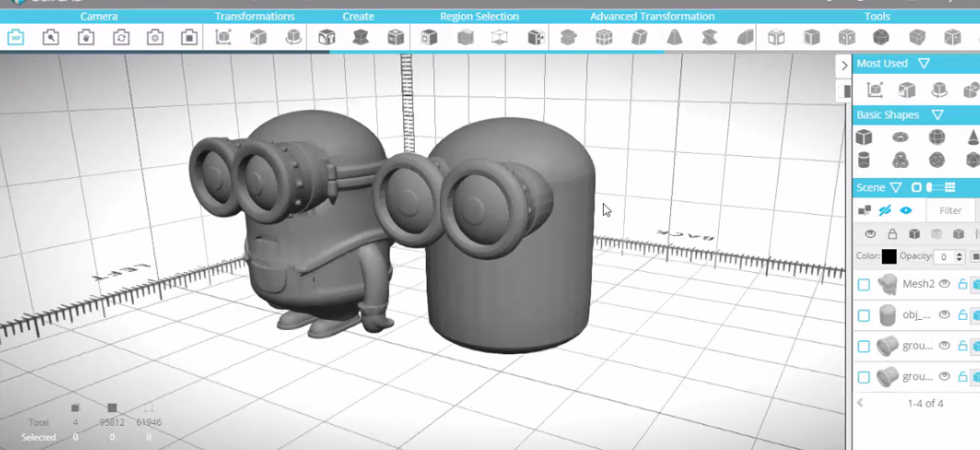
Task: Activate the camera rotate arrows tool
Action: (x=121, y=38)
